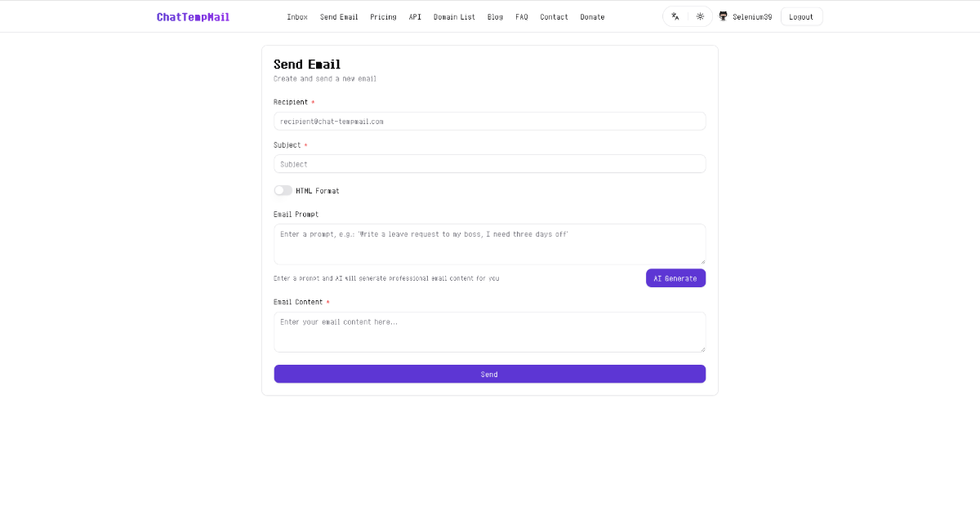Click the purple Send button

click(x=489, y=374)
